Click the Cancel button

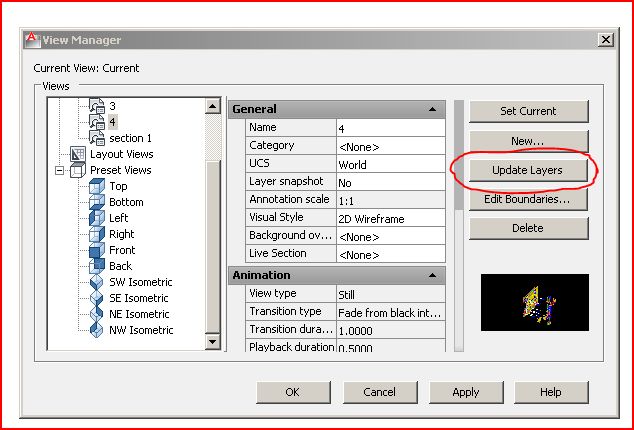point(380,392)
